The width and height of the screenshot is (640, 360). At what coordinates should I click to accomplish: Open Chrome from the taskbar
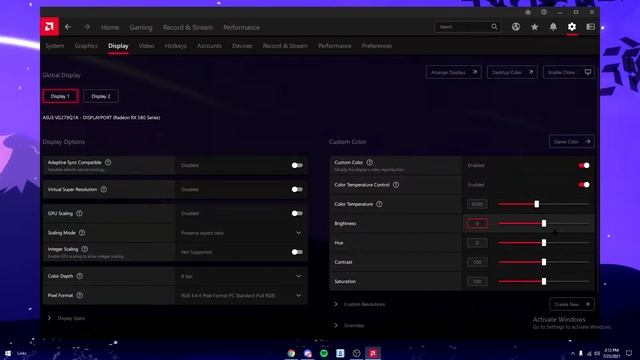291,353
